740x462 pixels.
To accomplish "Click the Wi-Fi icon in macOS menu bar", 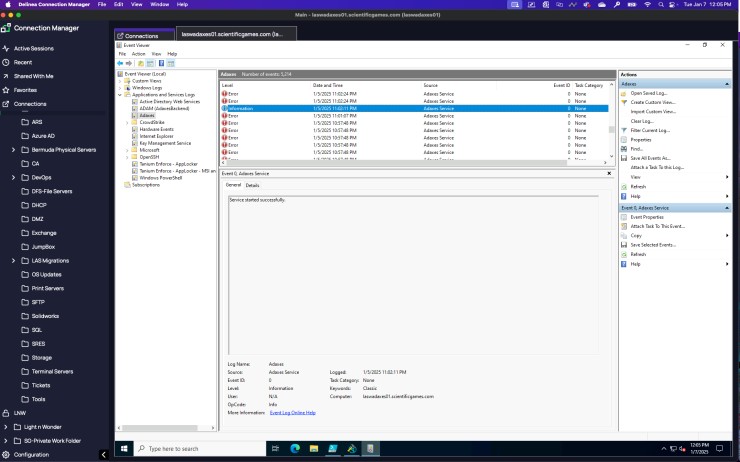I will tap(648, 4).
